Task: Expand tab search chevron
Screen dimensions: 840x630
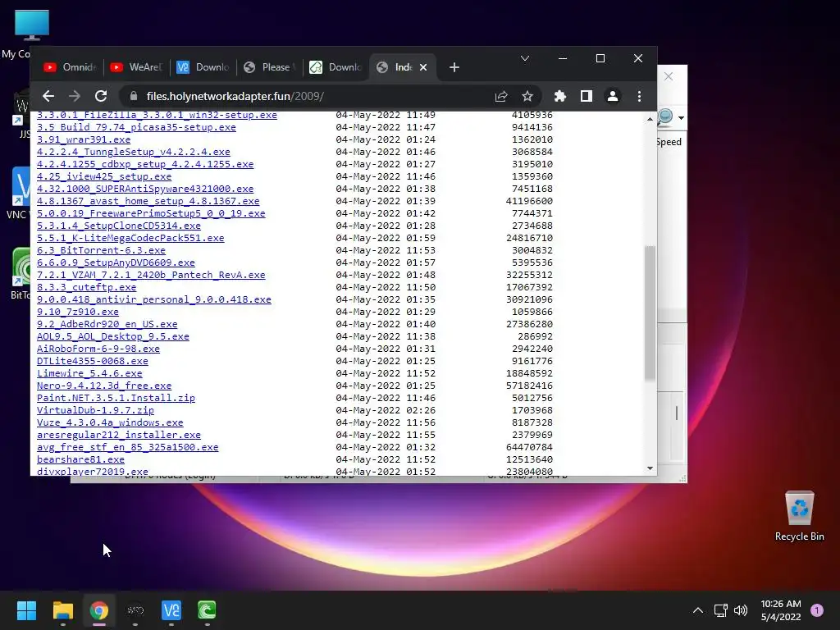Action: (525, 58)
